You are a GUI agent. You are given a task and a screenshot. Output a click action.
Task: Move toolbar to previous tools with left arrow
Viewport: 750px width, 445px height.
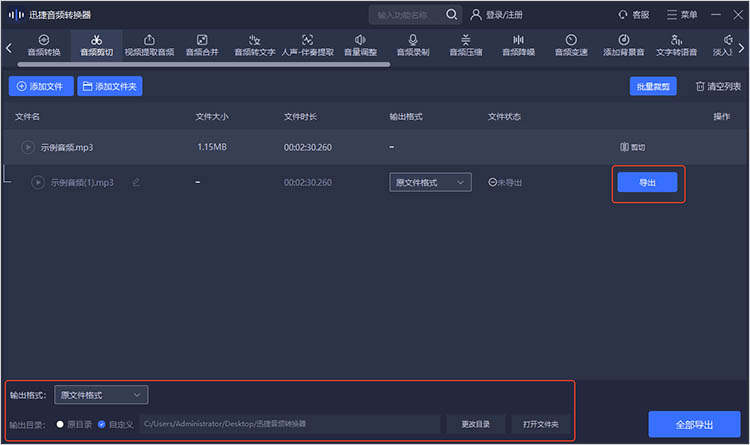(x=9, y=48)
